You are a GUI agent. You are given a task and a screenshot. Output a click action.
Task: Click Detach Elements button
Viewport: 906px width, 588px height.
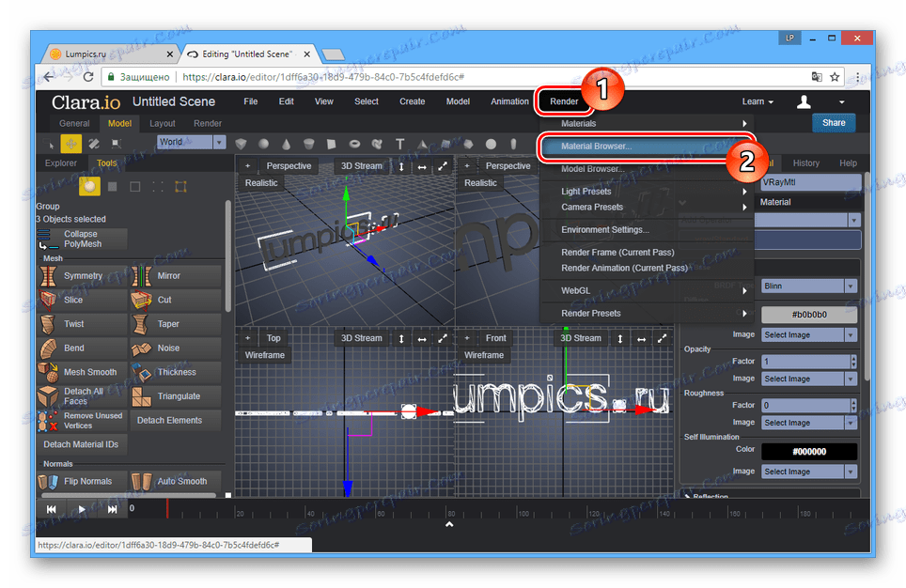[x=176, y=421]
